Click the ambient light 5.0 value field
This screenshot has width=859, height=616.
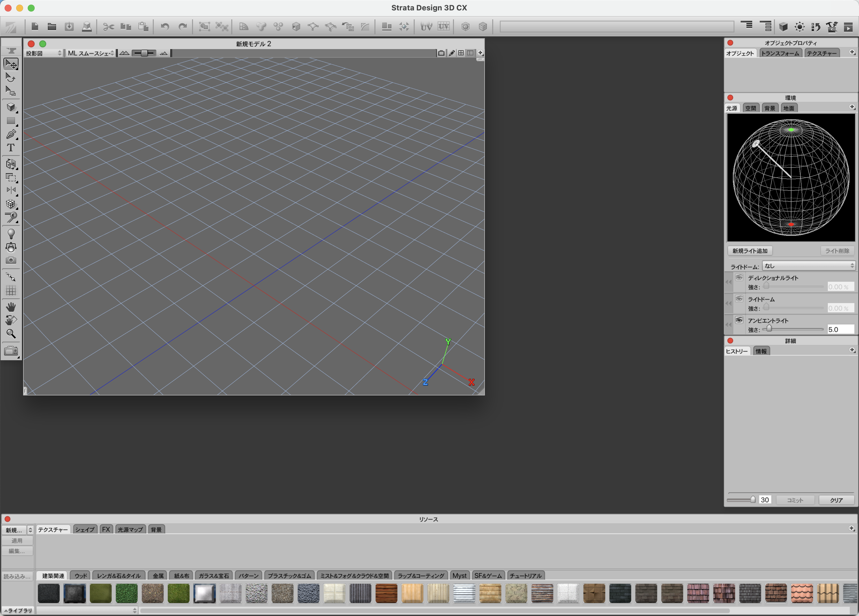coord(841,330)
